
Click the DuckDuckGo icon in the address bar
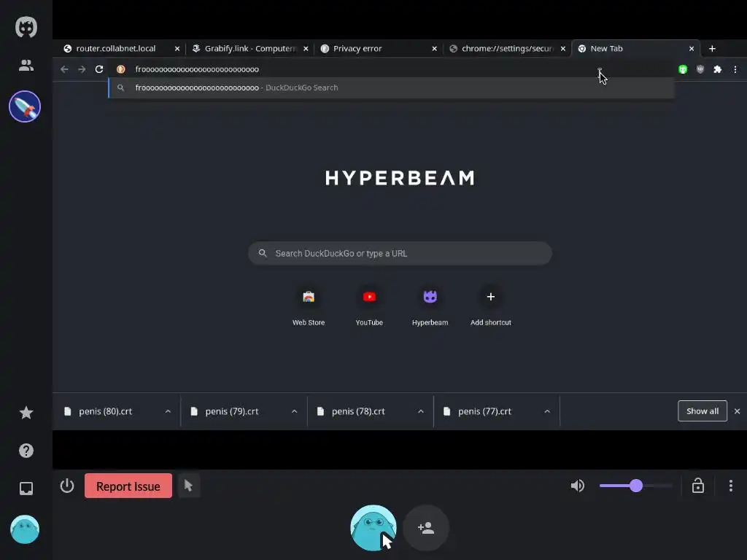click(x=121, y=69)
